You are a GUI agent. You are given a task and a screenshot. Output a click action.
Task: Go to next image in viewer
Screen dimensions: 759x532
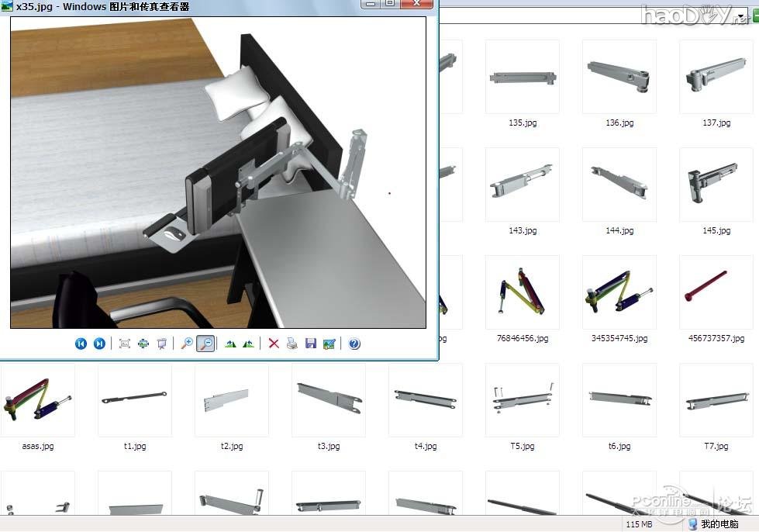(x=99, y=344)
